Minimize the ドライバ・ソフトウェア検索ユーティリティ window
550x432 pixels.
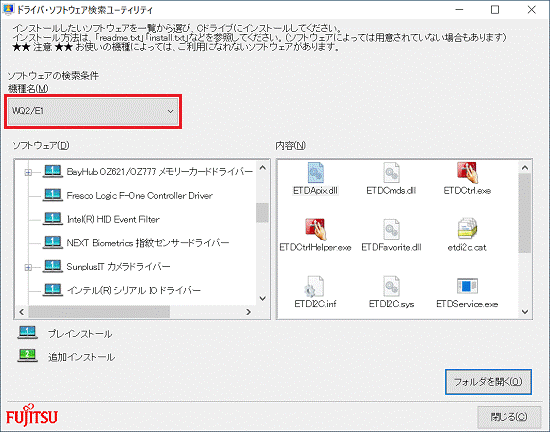click(460, 9)
